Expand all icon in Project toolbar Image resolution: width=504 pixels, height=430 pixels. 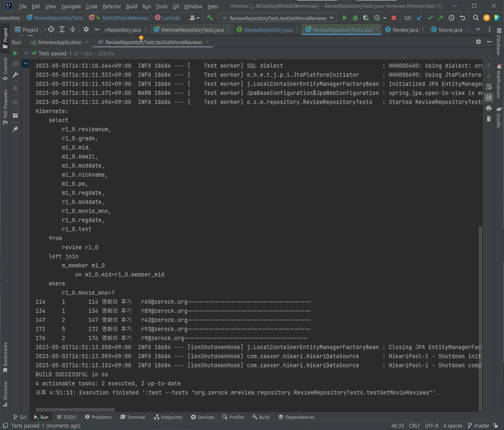tap(62, 29)
